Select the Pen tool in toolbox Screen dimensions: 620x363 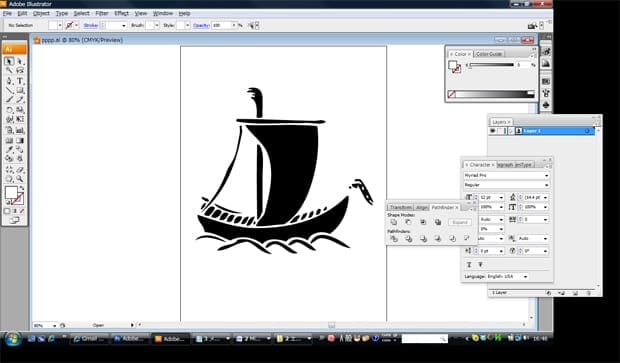point(9,81)
